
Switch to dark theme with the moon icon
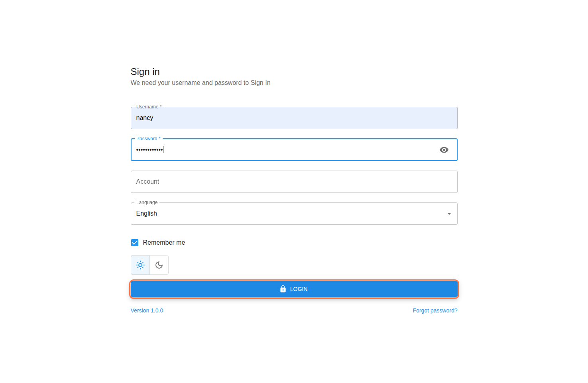(159, 265)
